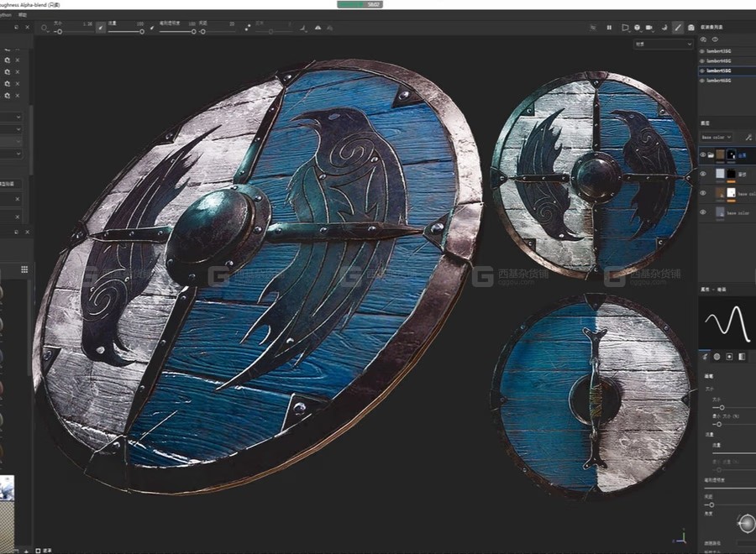This screenshot has height=554, width=756.
Task: Close the lower-left shelf panel
Action: tap(27, 233)
